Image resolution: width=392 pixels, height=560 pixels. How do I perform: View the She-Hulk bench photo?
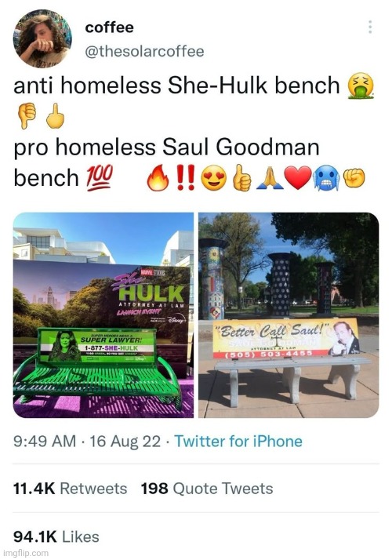tap(103, 315)
